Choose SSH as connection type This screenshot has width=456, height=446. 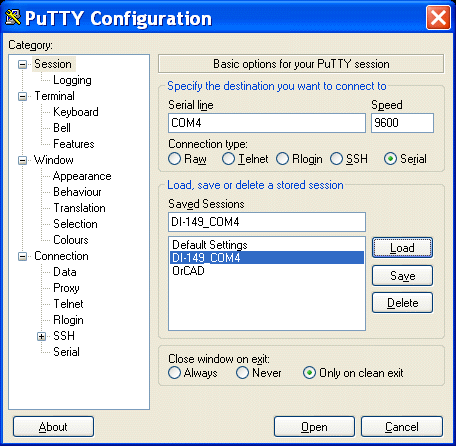coord(336,159)
